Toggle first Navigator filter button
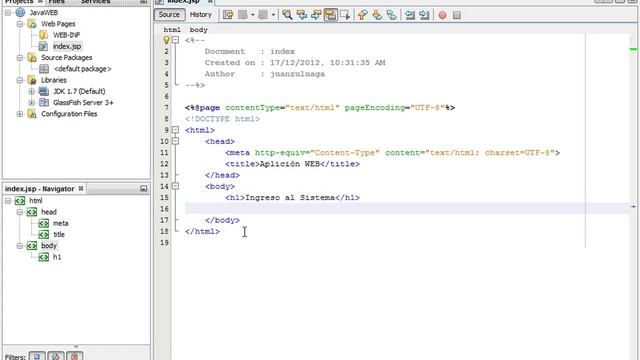 point(37,356)
